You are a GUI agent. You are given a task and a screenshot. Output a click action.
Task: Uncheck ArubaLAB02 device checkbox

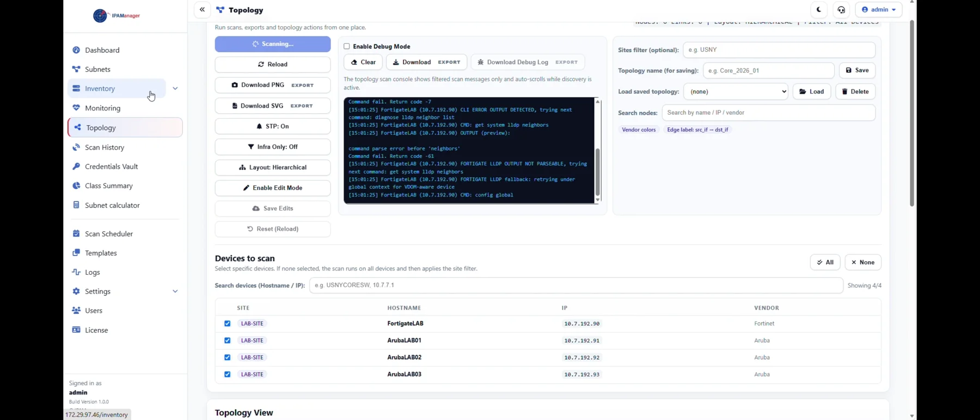tap(228, 357)
